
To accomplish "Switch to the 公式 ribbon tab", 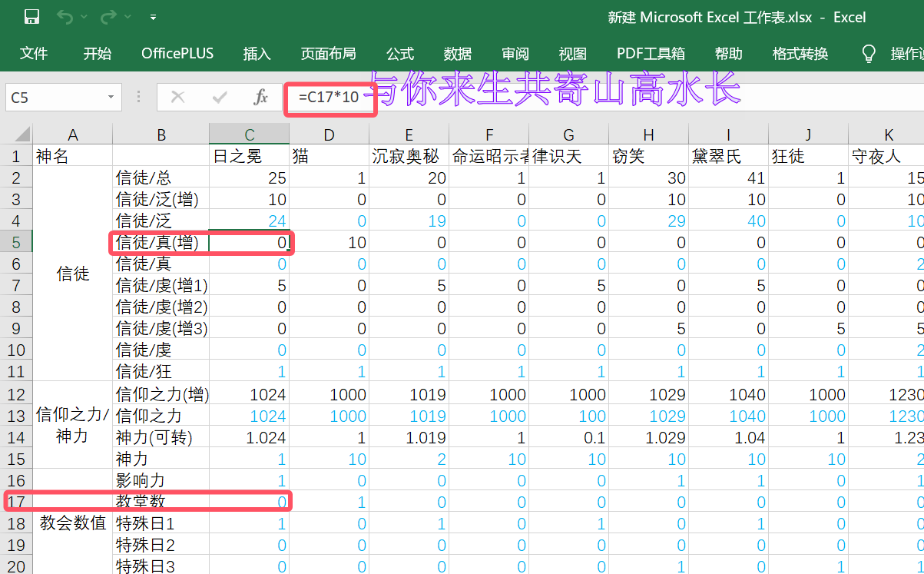I will pos(400,53).
